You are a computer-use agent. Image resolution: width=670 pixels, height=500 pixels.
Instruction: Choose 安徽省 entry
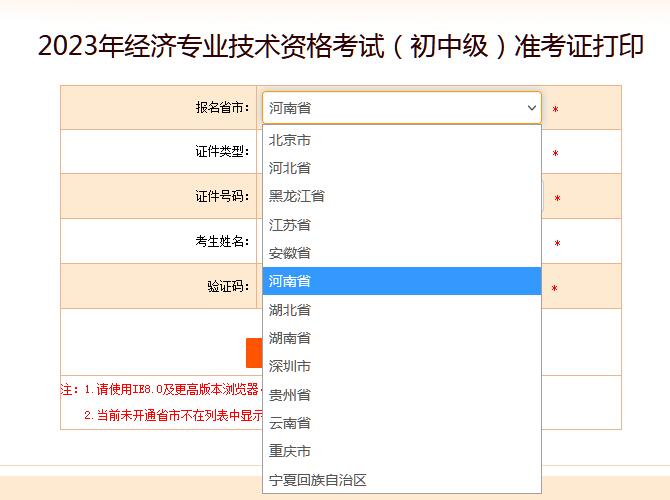402,253
